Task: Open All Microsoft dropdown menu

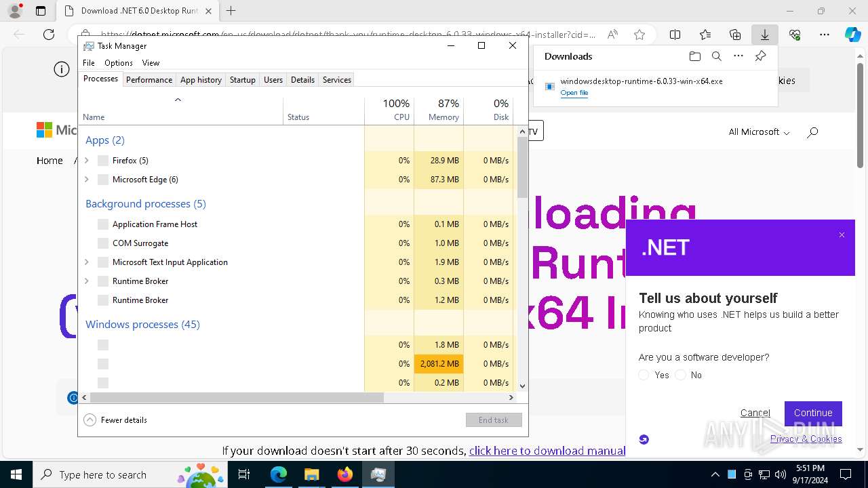Action: click(759, 132)
